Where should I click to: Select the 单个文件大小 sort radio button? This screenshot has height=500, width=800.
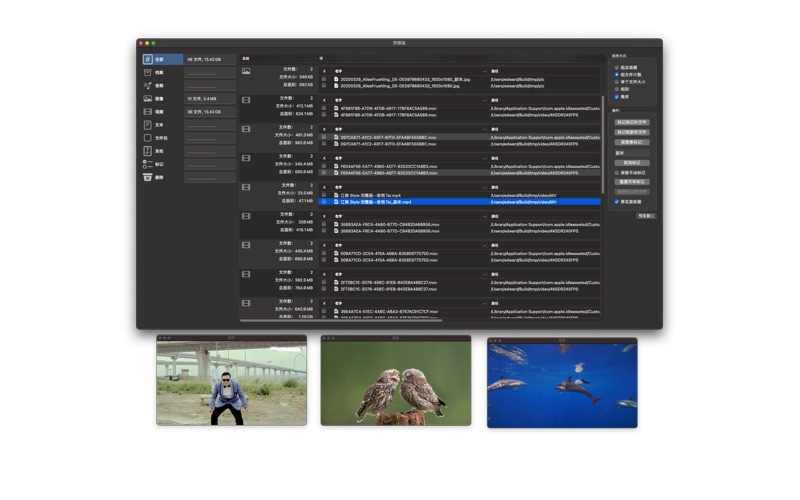coord(616,81)
